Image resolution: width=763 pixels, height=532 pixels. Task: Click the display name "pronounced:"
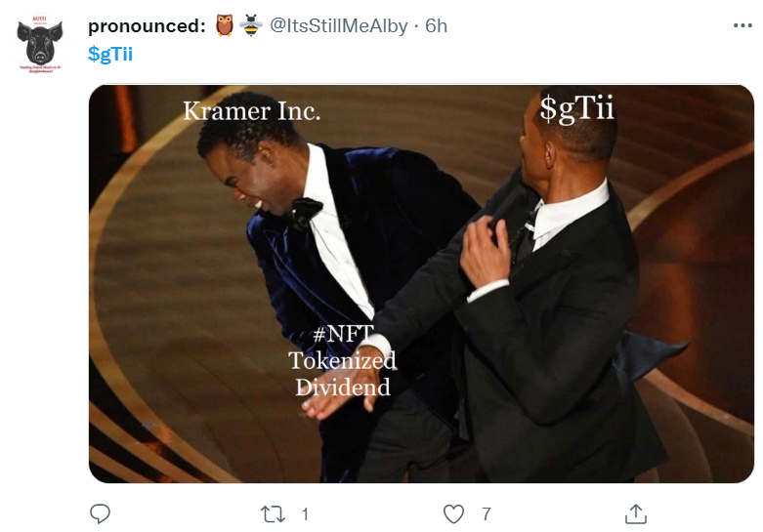pyautogui.click(x=147, y=26)
